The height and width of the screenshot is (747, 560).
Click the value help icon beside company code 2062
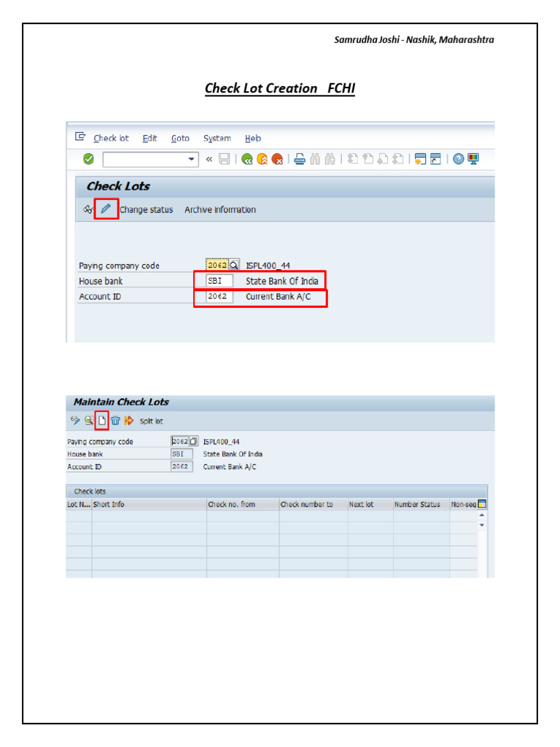193,441
